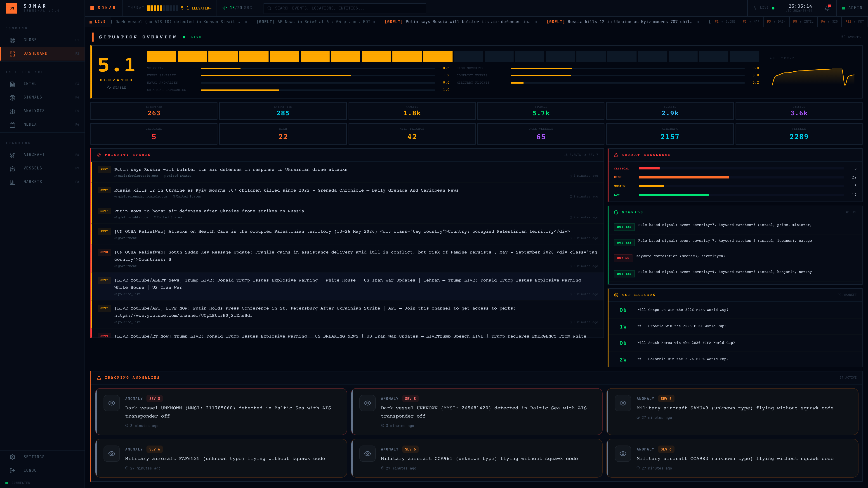Toggle the LIVE status indicator in top bar
The height and width of the screenshot is (488, 868).
pyautogui.click(x=764, y=8)
